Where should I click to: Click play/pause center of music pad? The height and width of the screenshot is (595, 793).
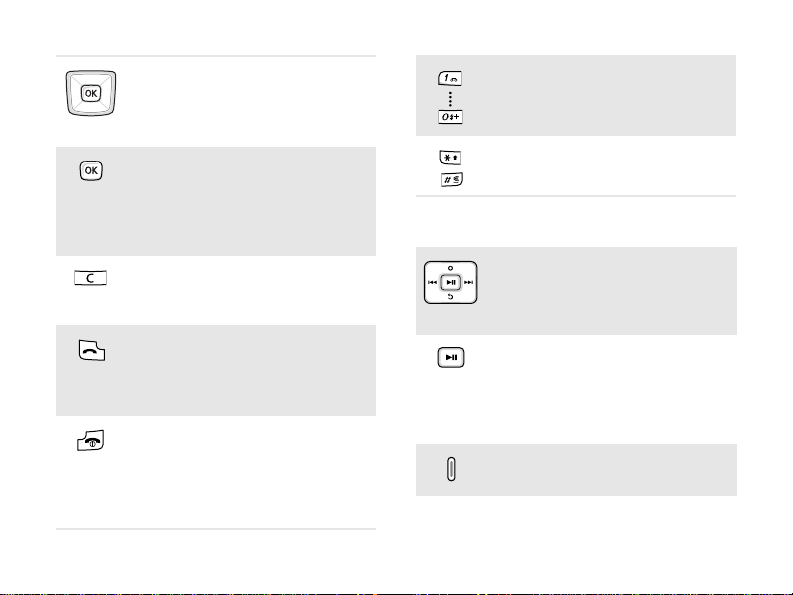(x=451, y=282)
